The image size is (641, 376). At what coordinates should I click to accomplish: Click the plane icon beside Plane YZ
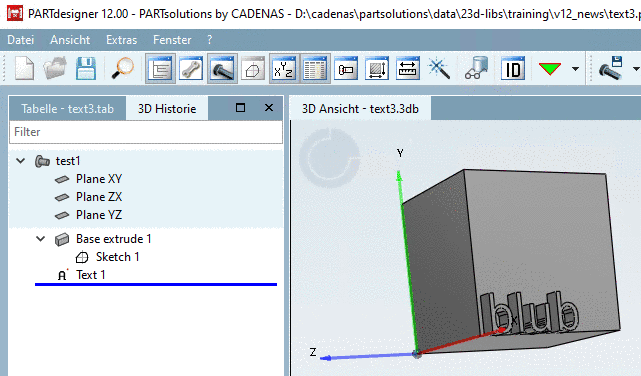tap(62, 215)
